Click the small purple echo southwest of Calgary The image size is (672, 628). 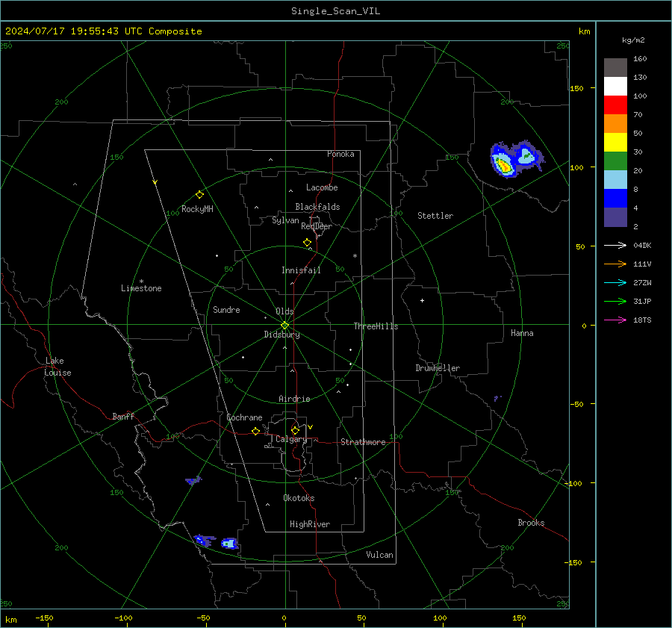click(193, 479)
